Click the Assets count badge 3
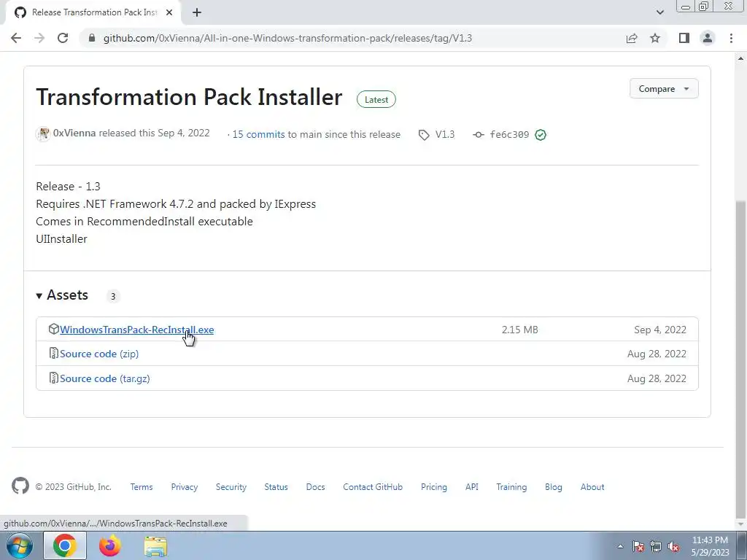 (x=113, y=296)
